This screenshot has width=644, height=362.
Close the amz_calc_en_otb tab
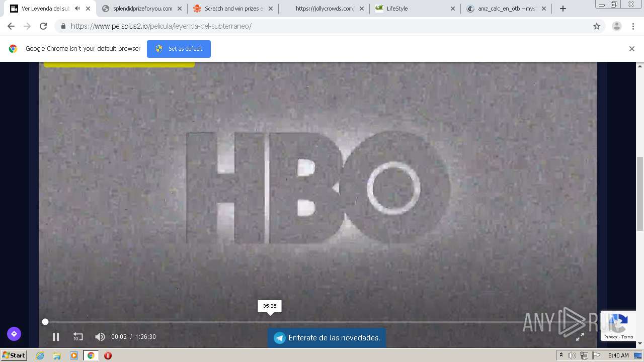pos(544,9)
